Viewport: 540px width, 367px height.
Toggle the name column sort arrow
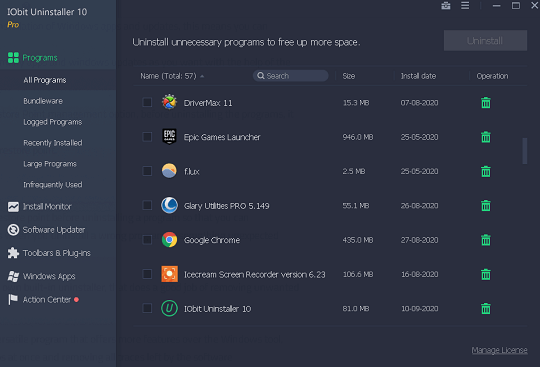point(202,76)
